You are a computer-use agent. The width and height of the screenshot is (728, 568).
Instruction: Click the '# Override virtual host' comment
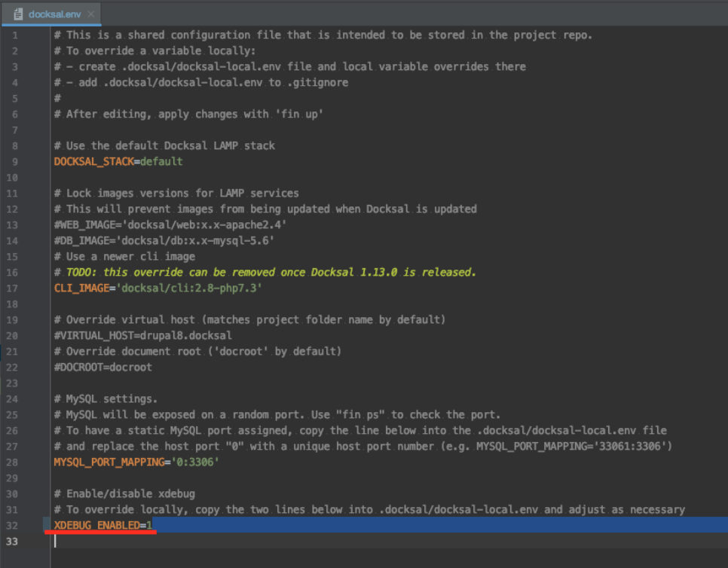[249, 319]
